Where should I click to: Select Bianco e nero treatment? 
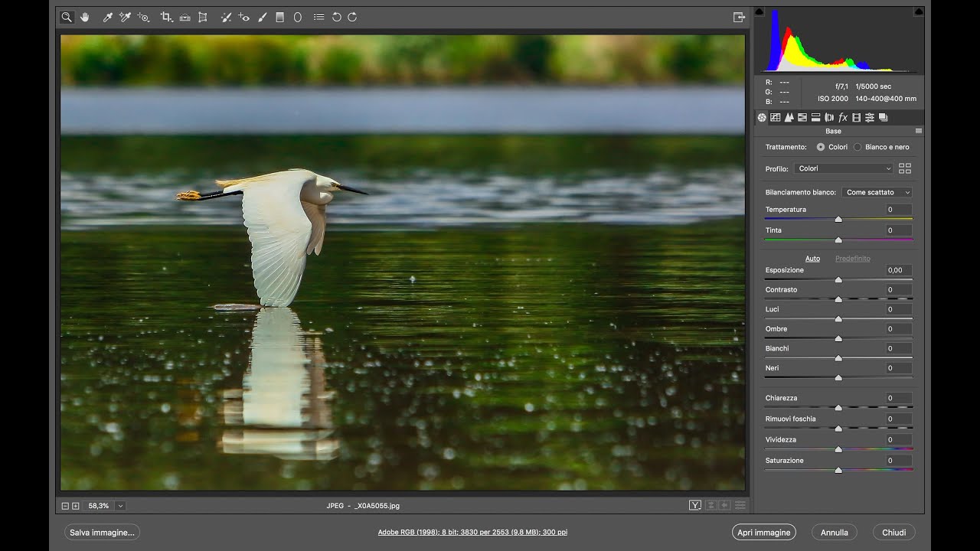tap(857, 147)
